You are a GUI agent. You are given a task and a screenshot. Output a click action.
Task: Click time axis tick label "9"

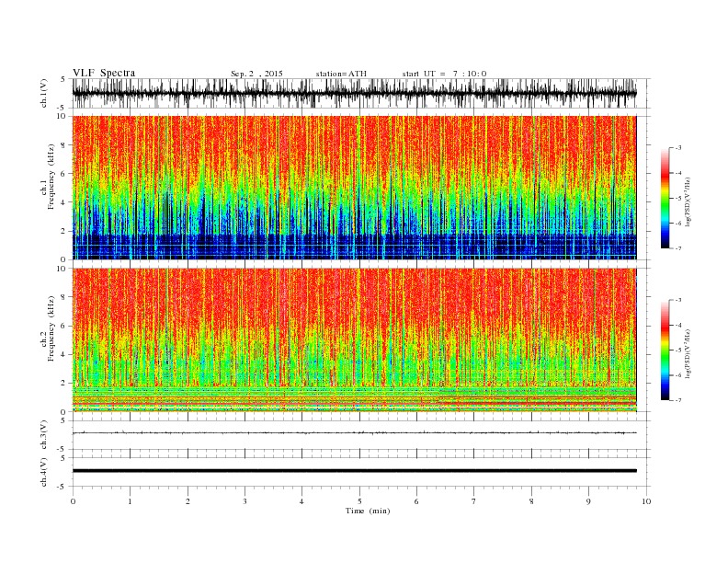point(588,501)
